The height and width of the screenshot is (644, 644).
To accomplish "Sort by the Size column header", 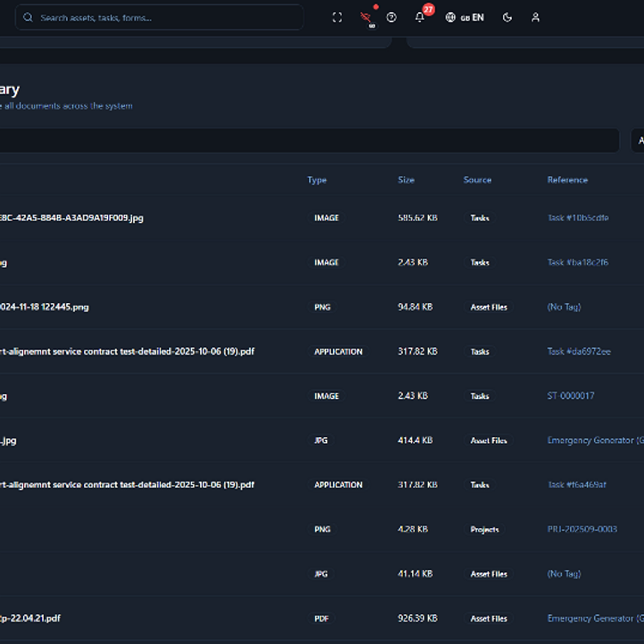I will (x=406, y=180).
